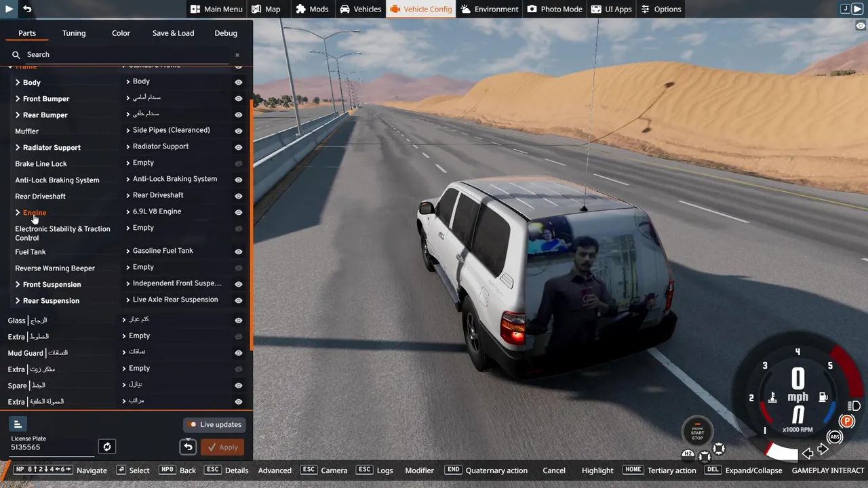Click the engine temperature gauge icon
This screenshot has height=488, width=868.
tap(772, 397)
